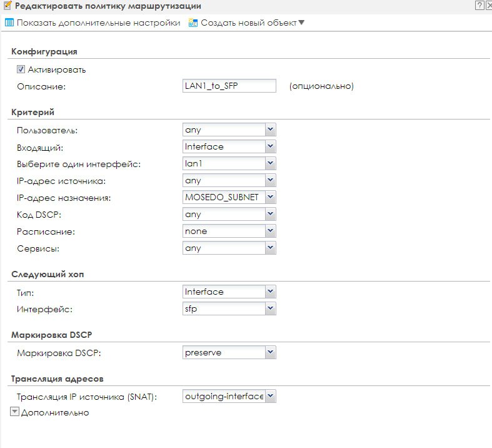
Task: Click the Описание input field
Action: (x=229, y=86)
